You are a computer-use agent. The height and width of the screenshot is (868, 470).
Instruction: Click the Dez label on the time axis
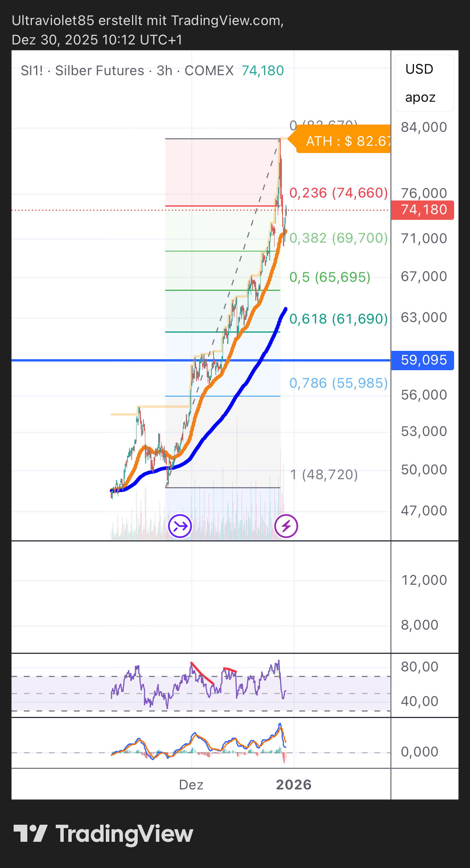191,784
